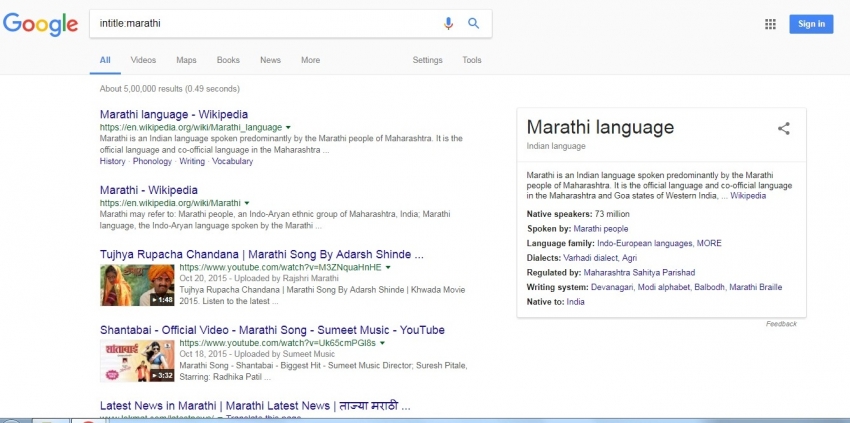Click the Sign in button
The image size is (850, 423).
[x=811, y=24]
